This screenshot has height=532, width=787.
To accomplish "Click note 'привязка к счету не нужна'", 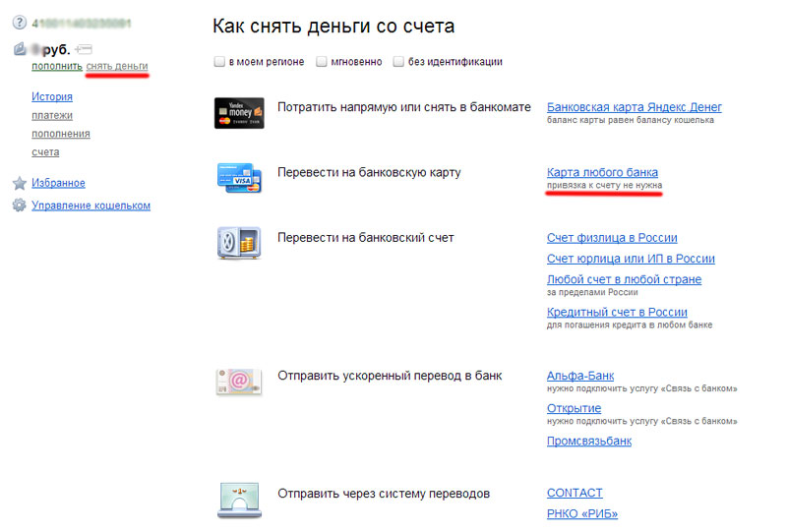I will [604, 185].
